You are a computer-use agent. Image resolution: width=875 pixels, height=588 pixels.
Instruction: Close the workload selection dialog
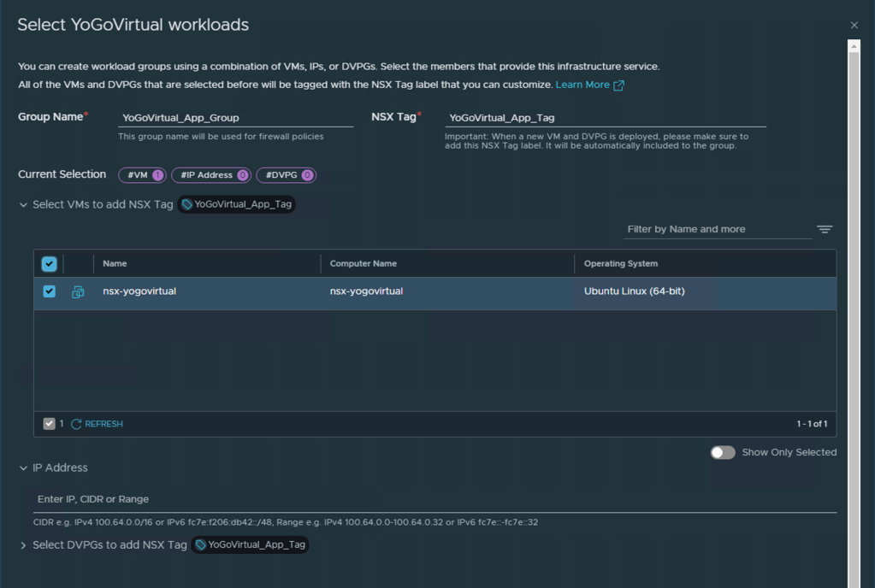(x=854, y=26)
